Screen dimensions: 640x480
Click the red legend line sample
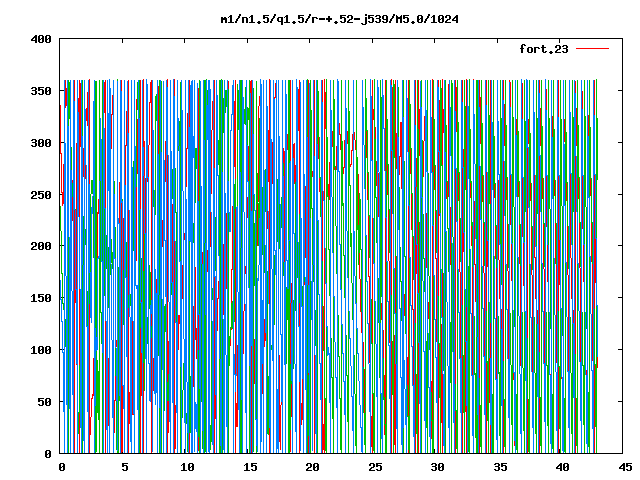(x=592, y=49)
